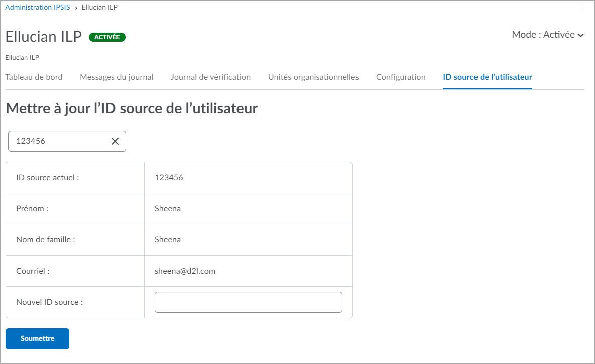Click the ID source actuel value 123456

point(169,178)
